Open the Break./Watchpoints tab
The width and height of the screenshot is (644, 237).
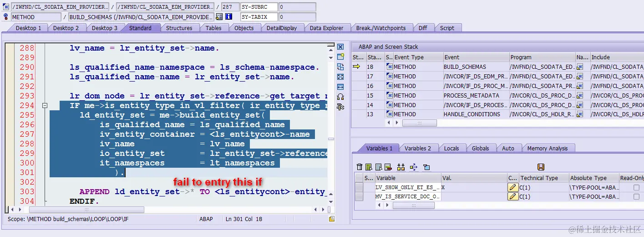[x=381, y=28]
